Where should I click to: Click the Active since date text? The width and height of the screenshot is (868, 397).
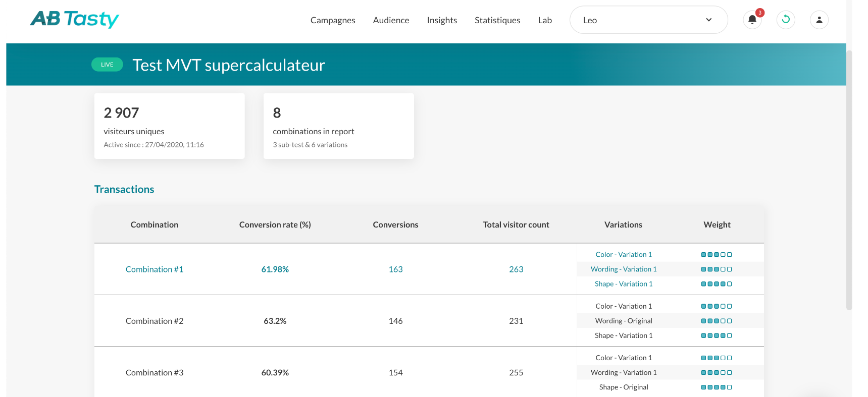tap(154, 145)
